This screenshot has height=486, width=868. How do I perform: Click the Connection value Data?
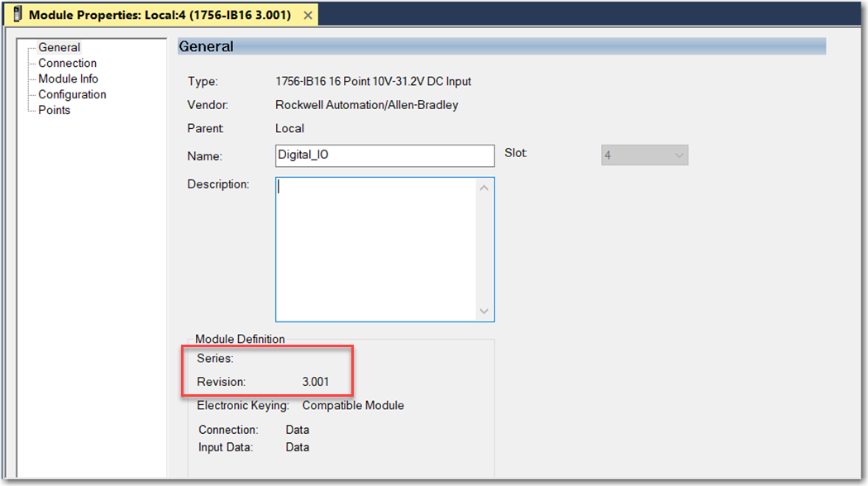click(298, 430)
